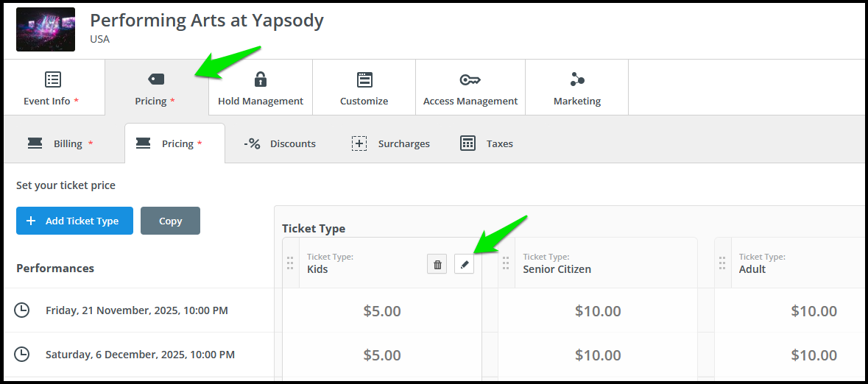This screenshot has height=384, width=868.
Task: Click the clock icon for Saturday 6 December performance
Action: click(x=21, y=354)
